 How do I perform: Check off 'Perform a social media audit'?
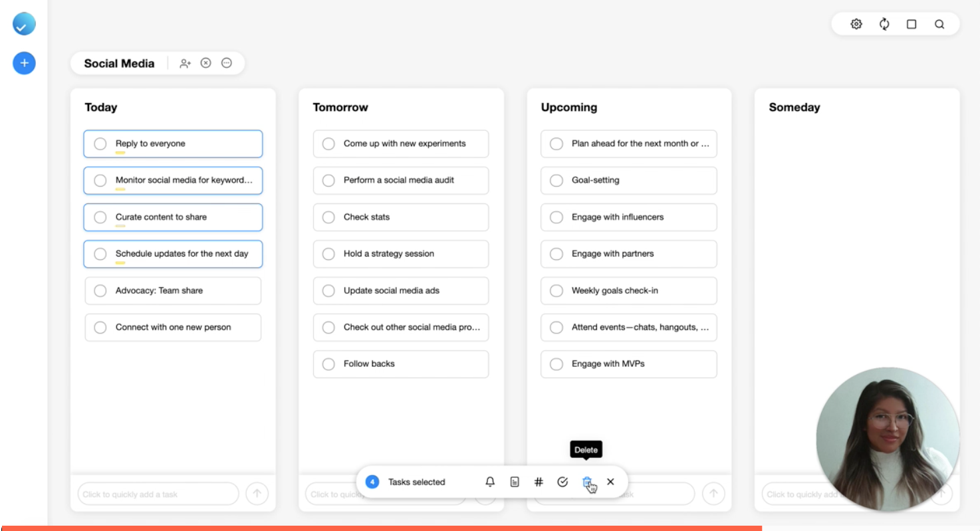(x=328, y=180)
